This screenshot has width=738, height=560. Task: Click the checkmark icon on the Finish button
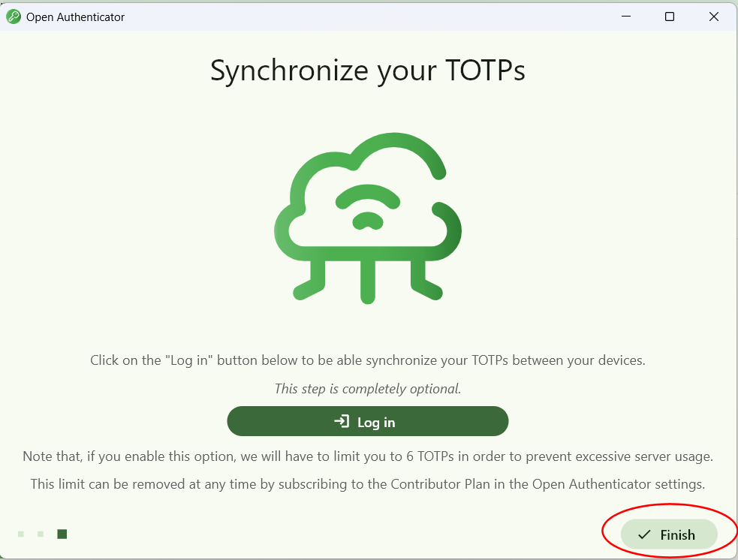643,535
